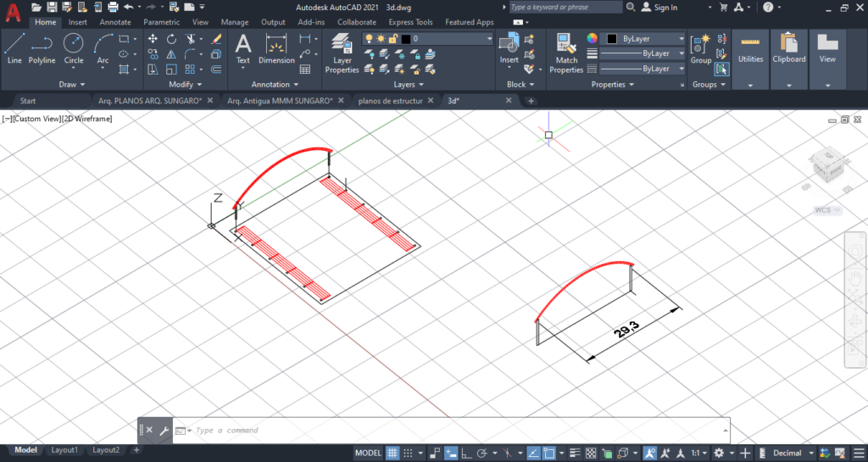This screenshot has width=868, height=462.
Task: Select the Dimension tool
Action: pos(276,48)
